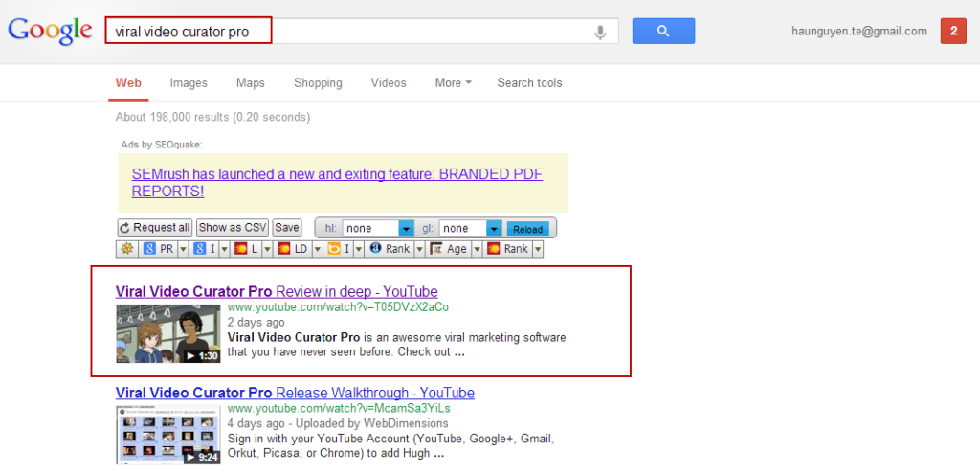Open Viral Video Curator Pro Review in deep result
980x474 pixels.
(277, 291)
